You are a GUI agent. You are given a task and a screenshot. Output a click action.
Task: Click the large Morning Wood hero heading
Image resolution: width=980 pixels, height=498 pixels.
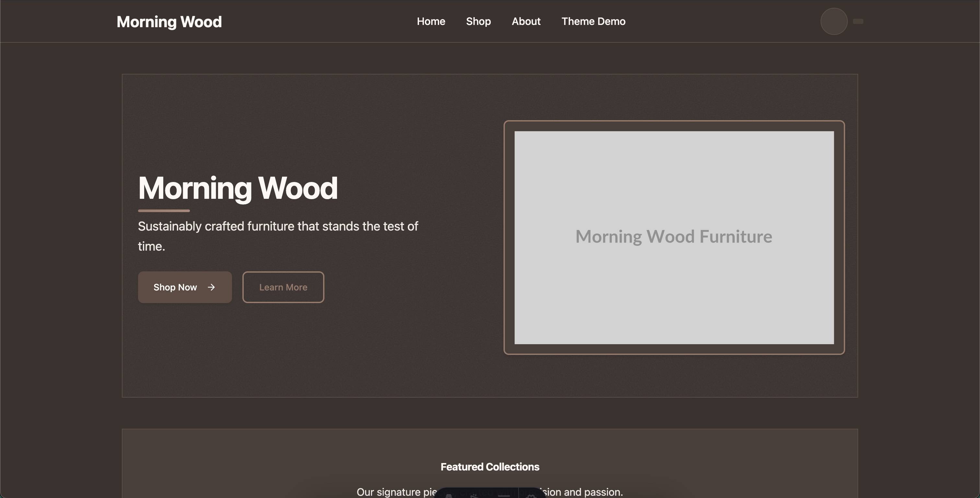tap(238, 188)
